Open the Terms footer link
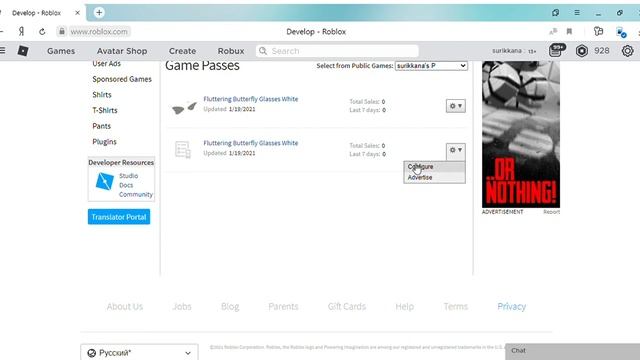The image size is (640, 360). (456, 307)
